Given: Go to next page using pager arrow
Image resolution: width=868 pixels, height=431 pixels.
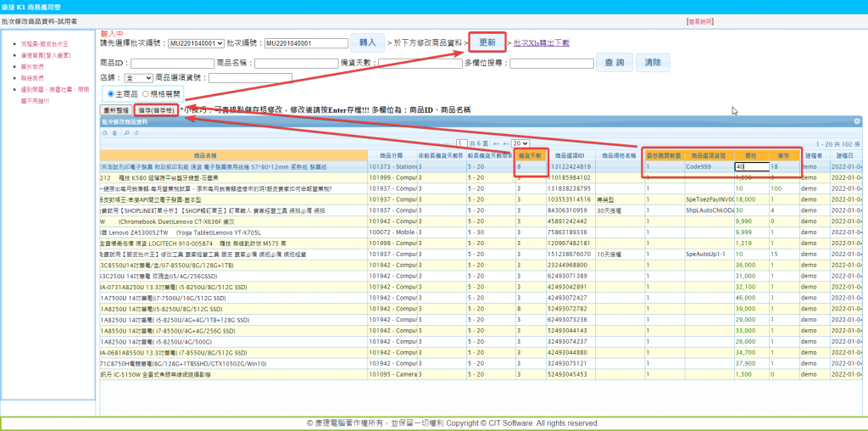Looking at the screenshot, I should [x=496, y=143].
